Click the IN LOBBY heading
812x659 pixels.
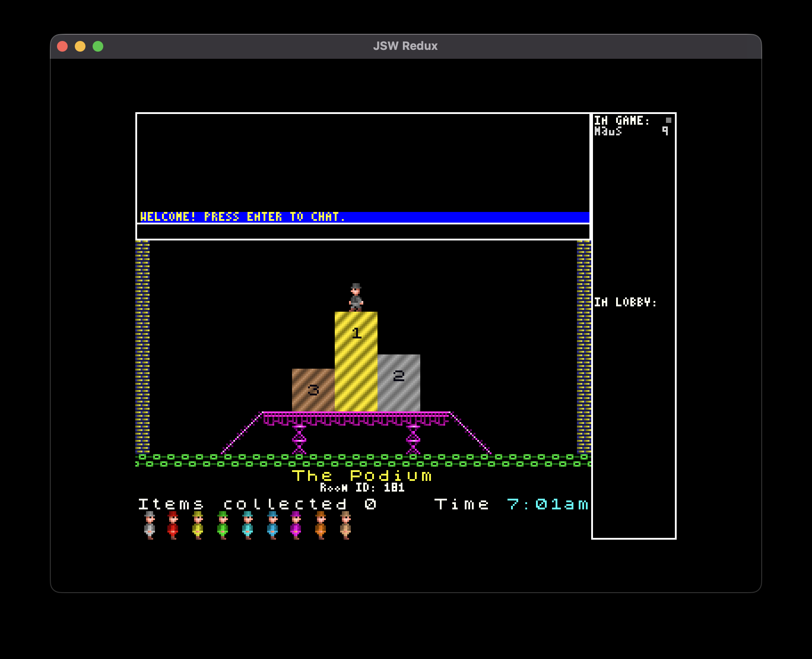625,302
